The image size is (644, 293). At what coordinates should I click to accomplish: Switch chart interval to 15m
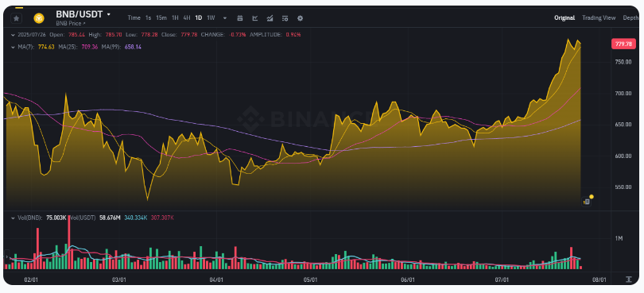click(161, 18)
